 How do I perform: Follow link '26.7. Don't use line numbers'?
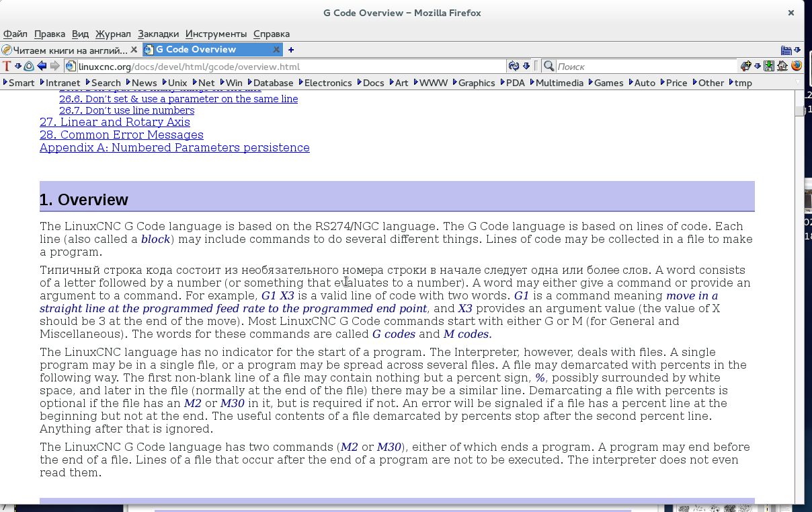126,110
